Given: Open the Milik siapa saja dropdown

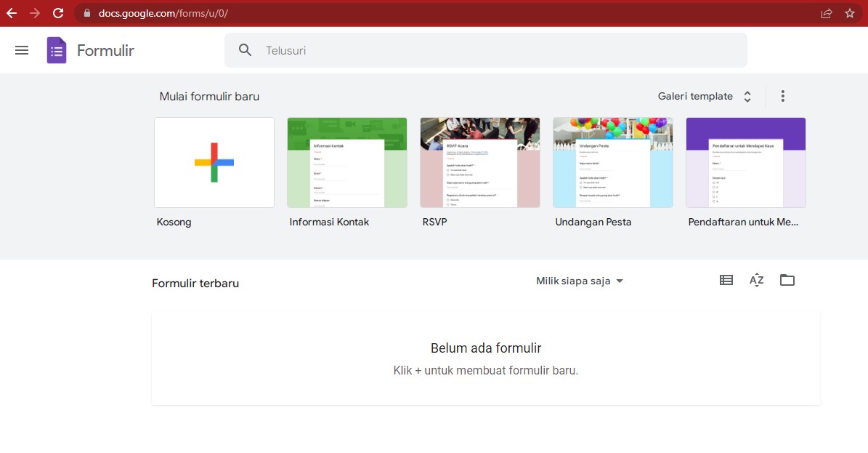Looking at the screenshot, I should tap(579, 280).
